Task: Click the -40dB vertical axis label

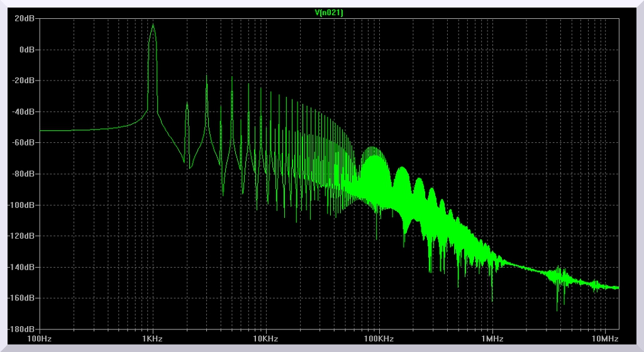Action: 23,111
